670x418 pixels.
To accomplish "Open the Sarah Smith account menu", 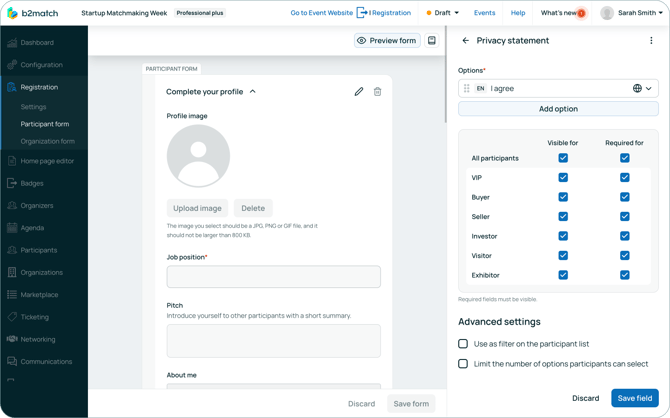I will pyautogui.click(x=631, y=13).
